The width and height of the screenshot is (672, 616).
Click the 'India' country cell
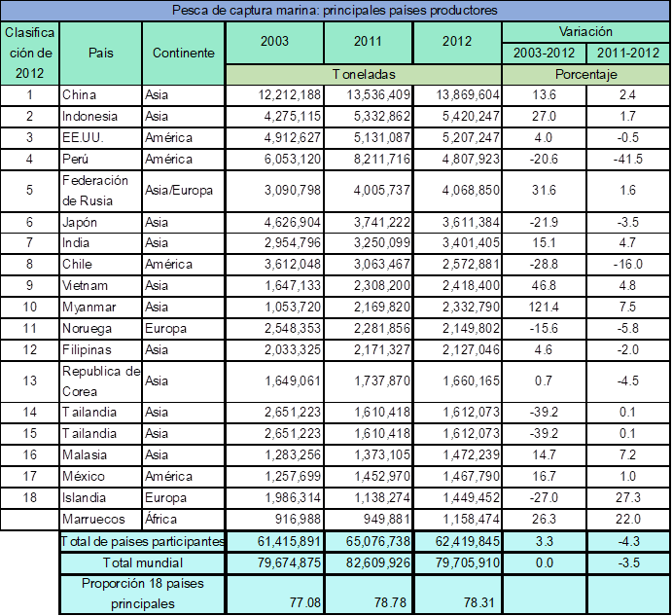[101, 242]
